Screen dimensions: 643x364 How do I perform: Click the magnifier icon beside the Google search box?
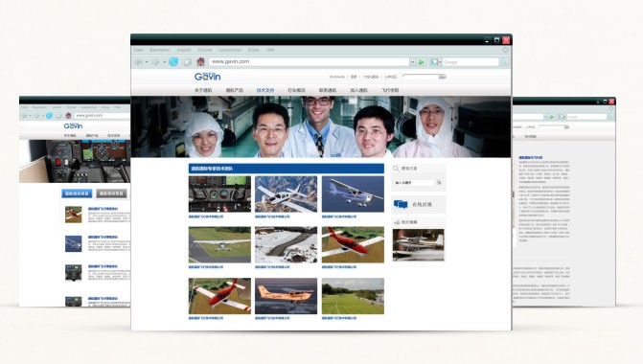(504, 62)
